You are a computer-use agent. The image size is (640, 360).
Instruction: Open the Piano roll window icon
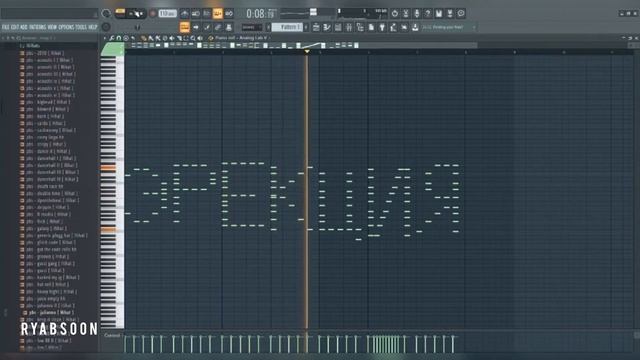point(327,27)
